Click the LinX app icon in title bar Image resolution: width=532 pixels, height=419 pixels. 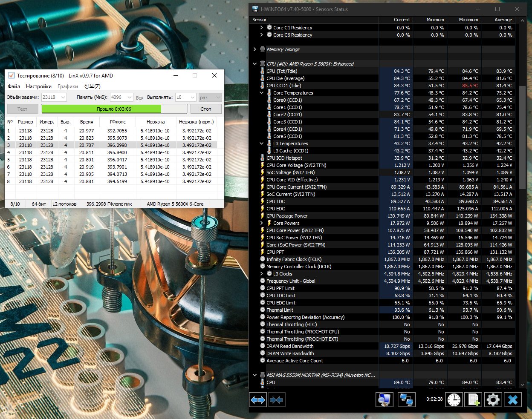[12, 75]
